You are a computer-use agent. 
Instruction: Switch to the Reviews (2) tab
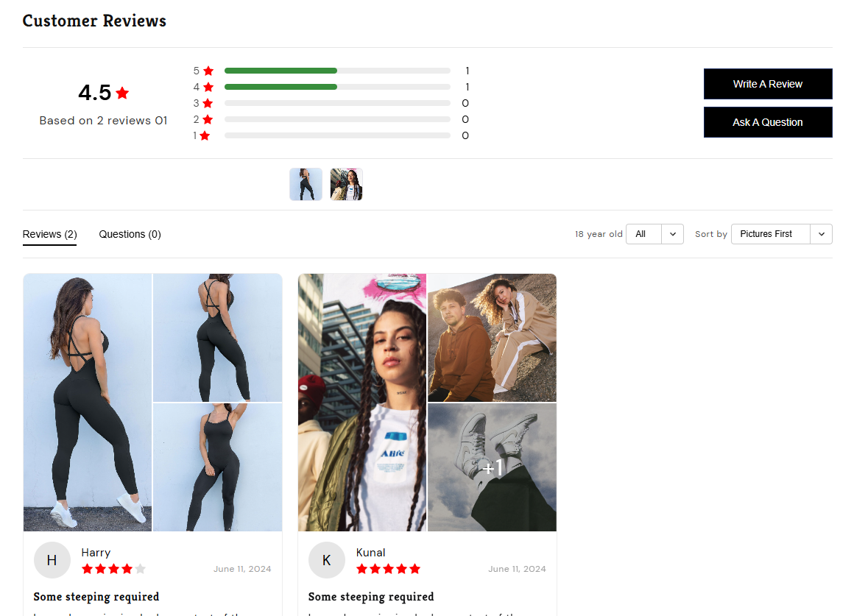pos(49,234)
